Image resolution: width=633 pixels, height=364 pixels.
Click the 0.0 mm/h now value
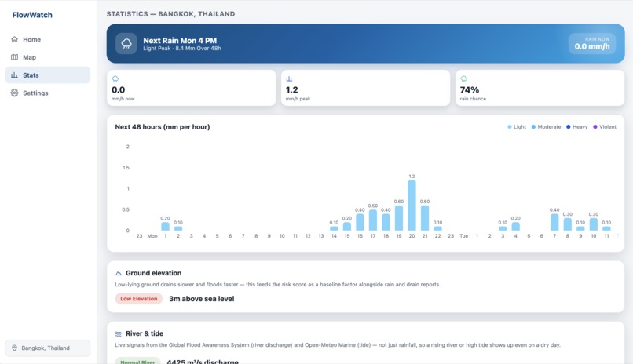pyautogui.click(x=119, y=90)
